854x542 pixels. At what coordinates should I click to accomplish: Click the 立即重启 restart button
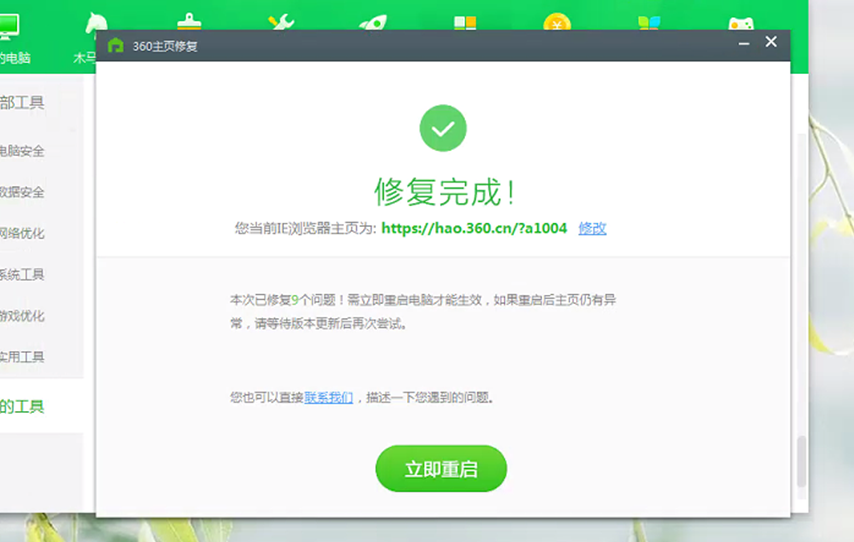click(x=441, y=468)
